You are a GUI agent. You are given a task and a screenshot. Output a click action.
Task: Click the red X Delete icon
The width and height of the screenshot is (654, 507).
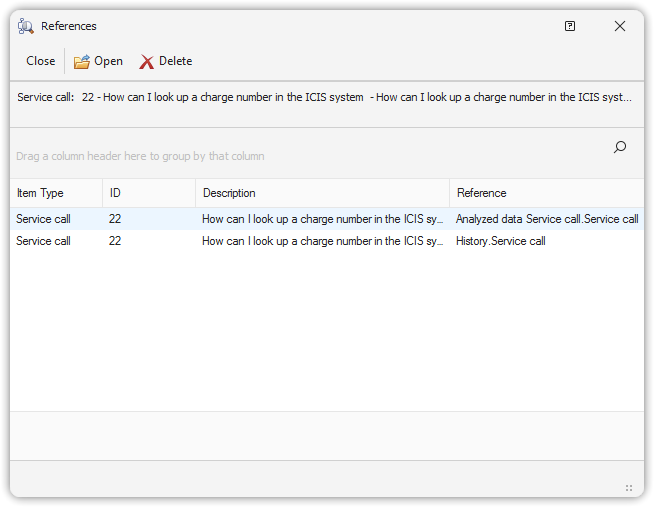(x=147, y=62)
